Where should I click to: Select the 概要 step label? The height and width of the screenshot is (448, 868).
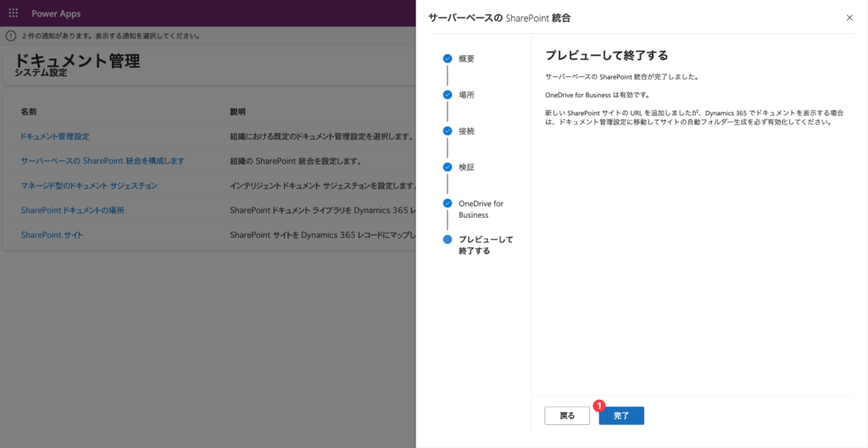(466, 58)
